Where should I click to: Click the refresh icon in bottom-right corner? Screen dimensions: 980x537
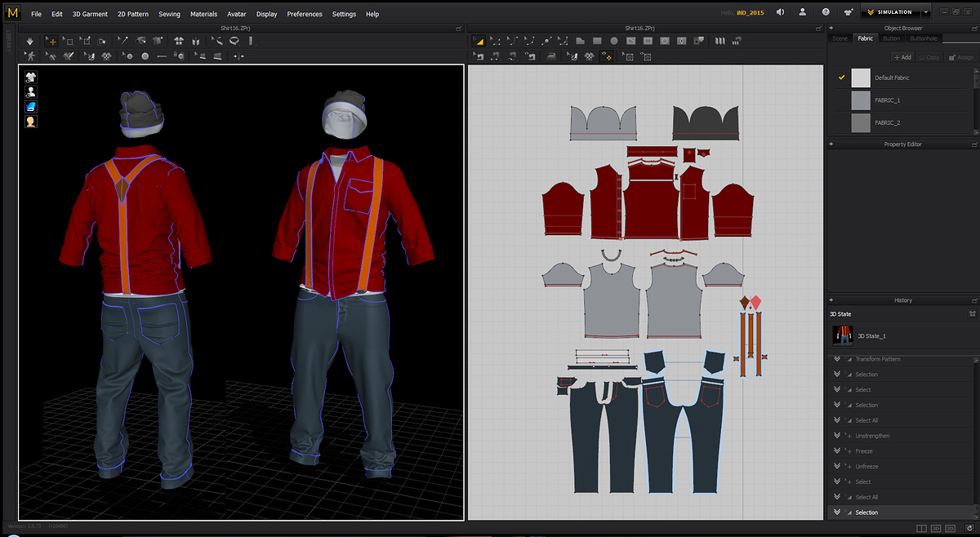[968, 530]
